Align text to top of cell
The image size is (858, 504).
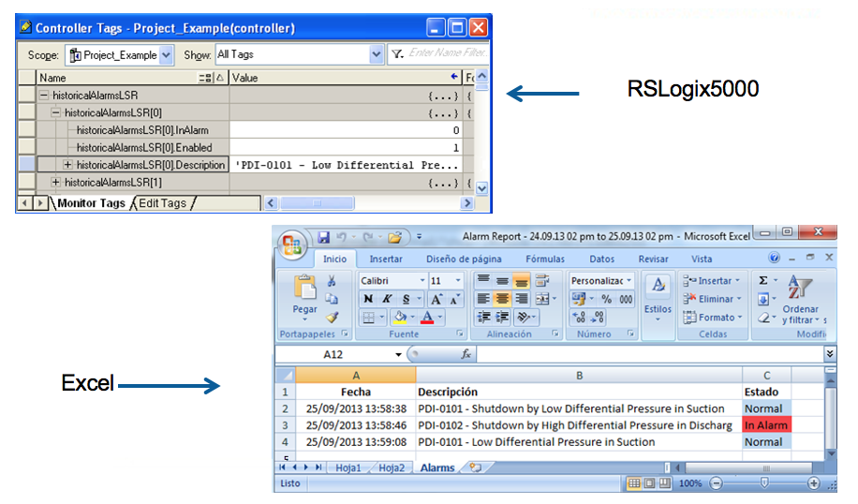(483, 281)
